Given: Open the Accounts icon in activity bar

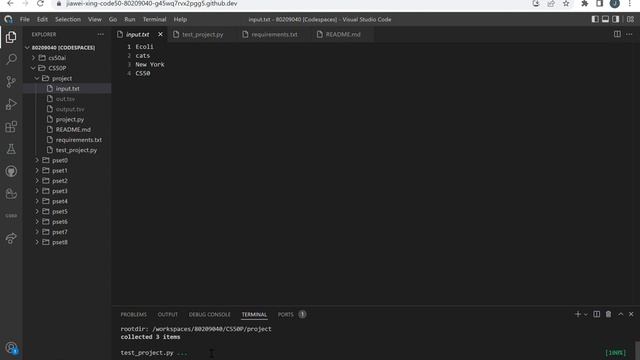Looking at the screenshot, I should (11, 348).
